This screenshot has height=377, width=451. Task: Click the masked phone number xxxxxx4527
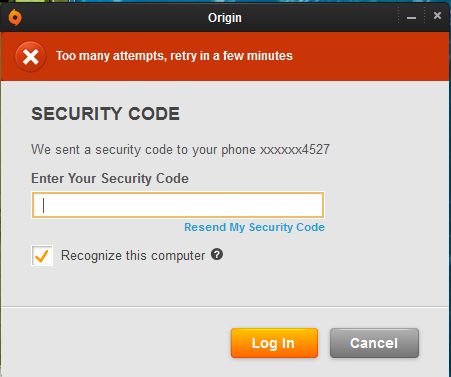pyautogui.click(x=295, y=149)
